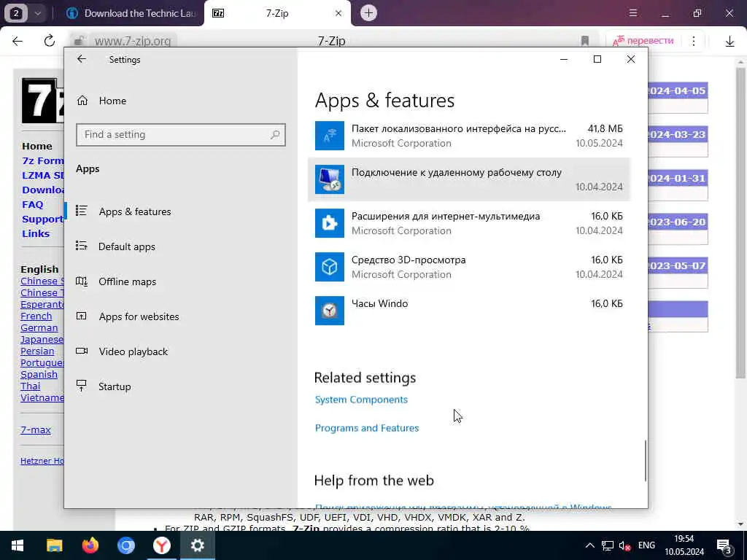The image size is (747, 560).
Task: Click the search magnifier in Find a setting
Action: [275, 135]
